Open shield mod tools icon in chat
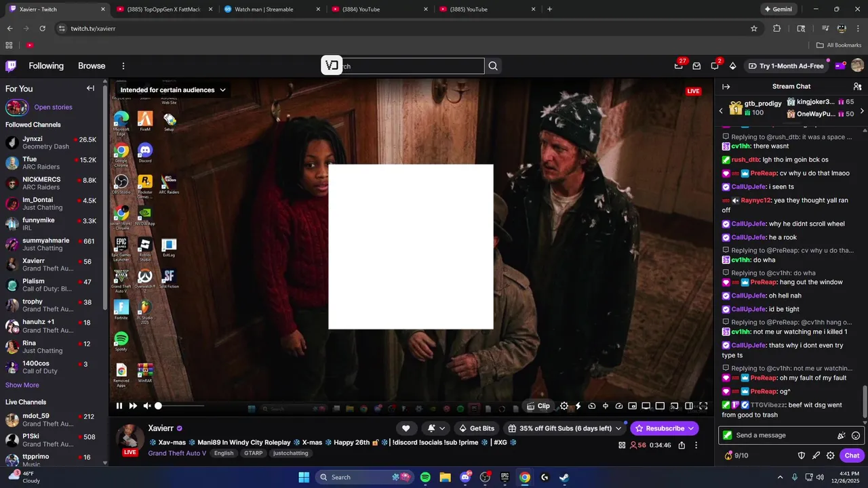 tap(801, 455)
